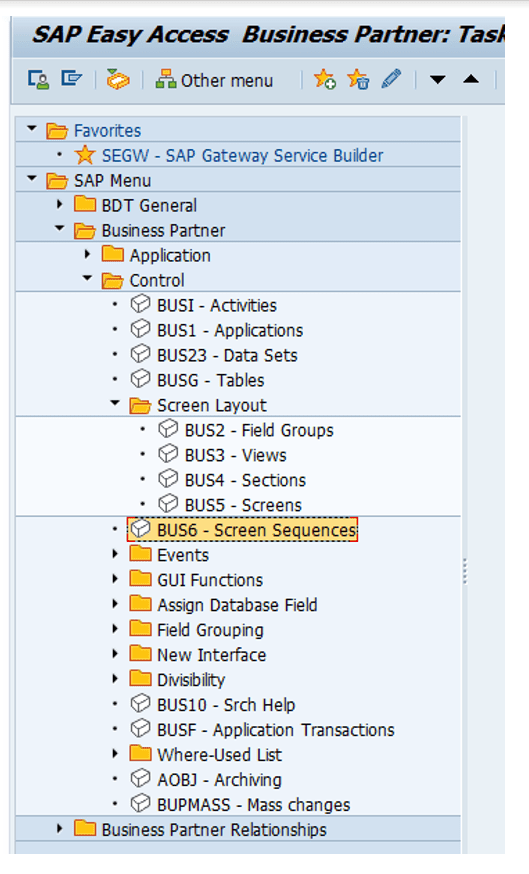
Task: Click the Favorites folder icon
Action: click(57, 130)
